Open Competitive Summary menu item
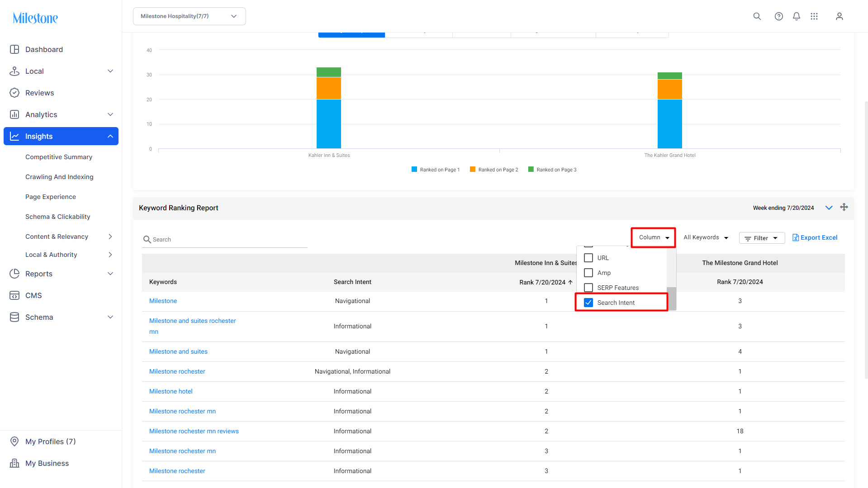Screen dimensions: 868x488 coord(59,157)
